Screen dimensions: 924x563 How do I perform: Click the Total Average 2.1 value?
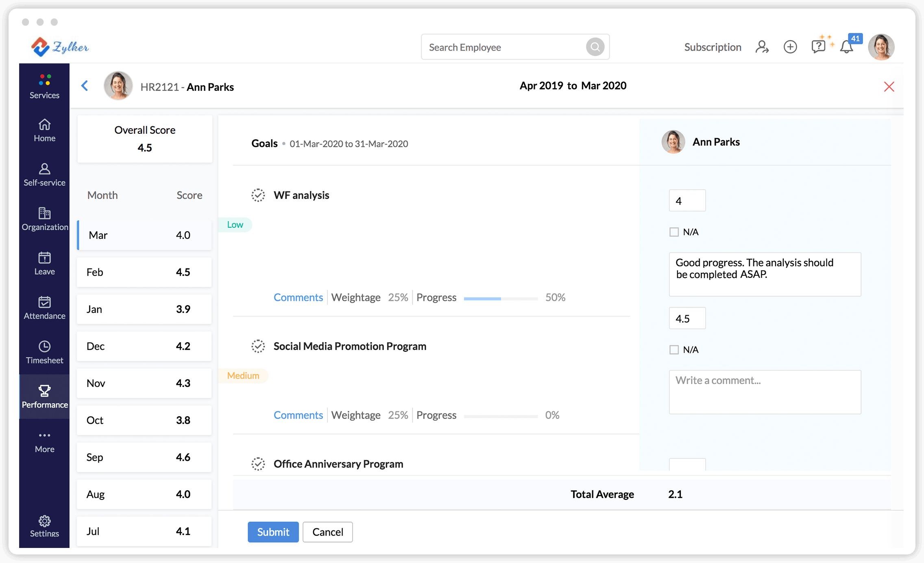coord(675,494)
